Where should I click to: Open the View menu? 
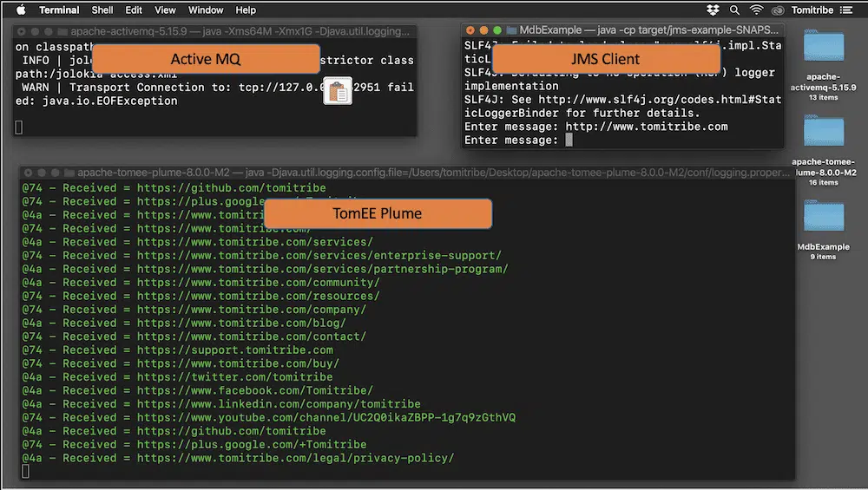[165, 10]
